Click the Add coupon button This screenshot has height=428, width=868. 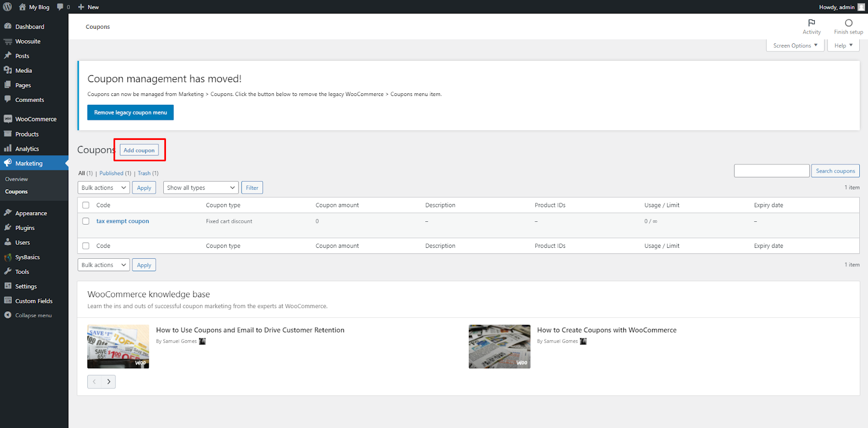point(139,150)
